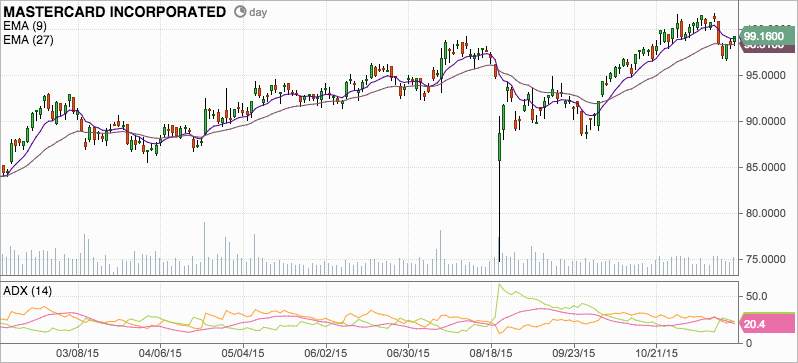The image size is (798, 363).
Task: Click the 06/02/15 date label
Action: coord(326,353)
